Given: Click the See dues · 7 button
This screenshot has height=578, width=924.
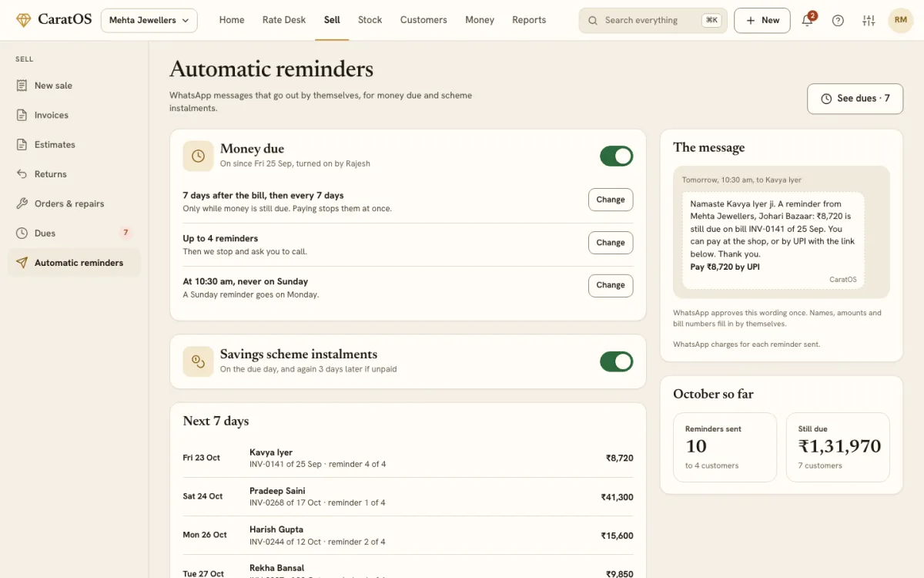Looking at the screenshot, I should pos(855,99).
